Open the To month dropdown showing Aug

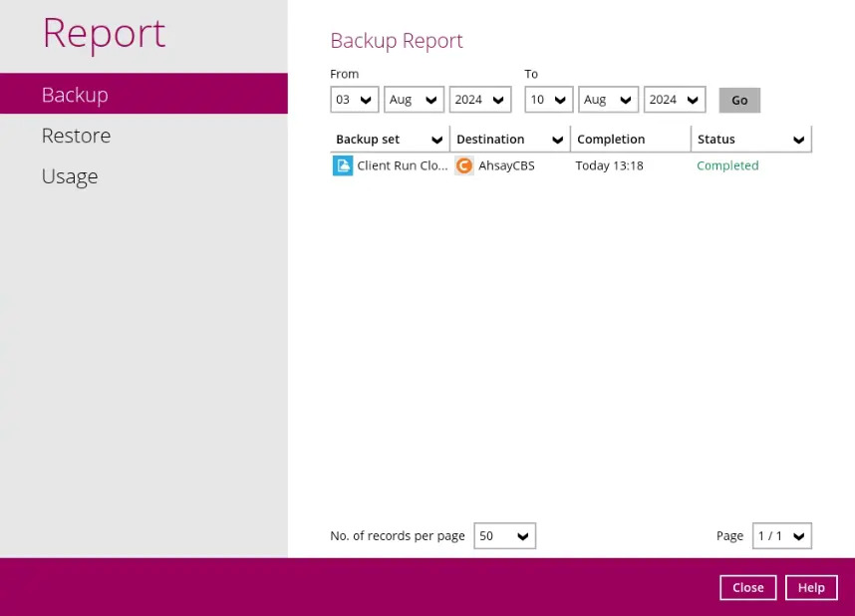click(x=608, y=100)
